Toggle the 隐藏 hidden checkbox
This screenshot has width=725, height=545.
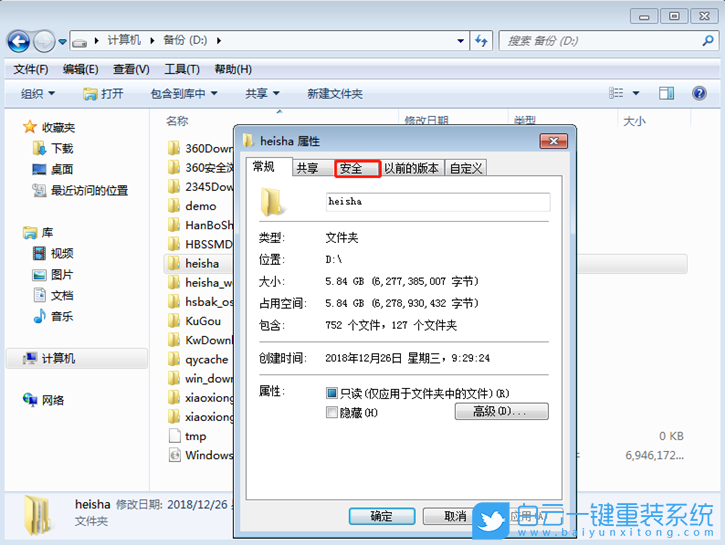coord(332,412)
